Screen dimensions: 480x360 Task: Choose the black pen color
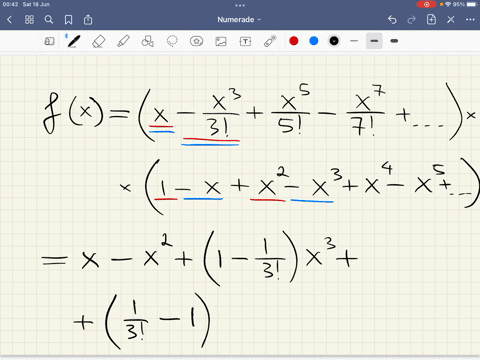click(x=334, y=41)
